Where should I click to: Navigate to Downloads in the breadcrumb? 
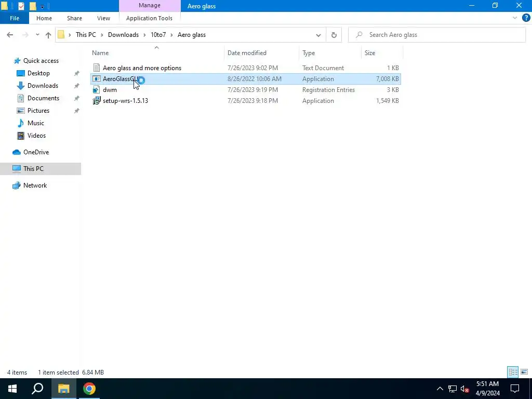pyautogui.click(x=123, y=35)
